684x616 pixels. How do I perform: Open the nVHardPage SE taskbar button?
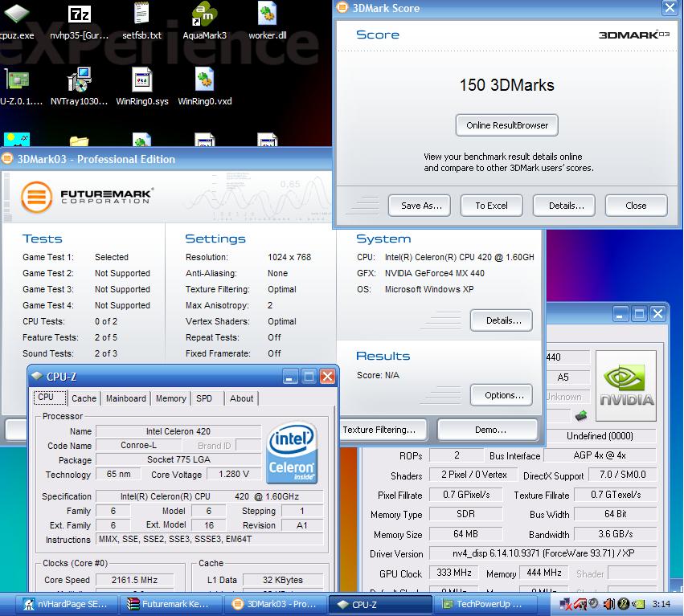(x=65, y=604)
